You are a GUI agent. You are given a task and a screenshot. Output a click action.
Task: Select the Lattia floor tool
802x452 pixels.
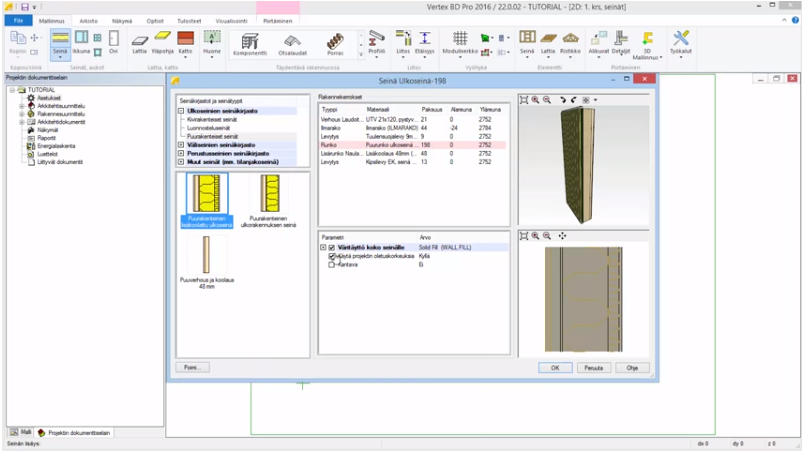point(140,41)
